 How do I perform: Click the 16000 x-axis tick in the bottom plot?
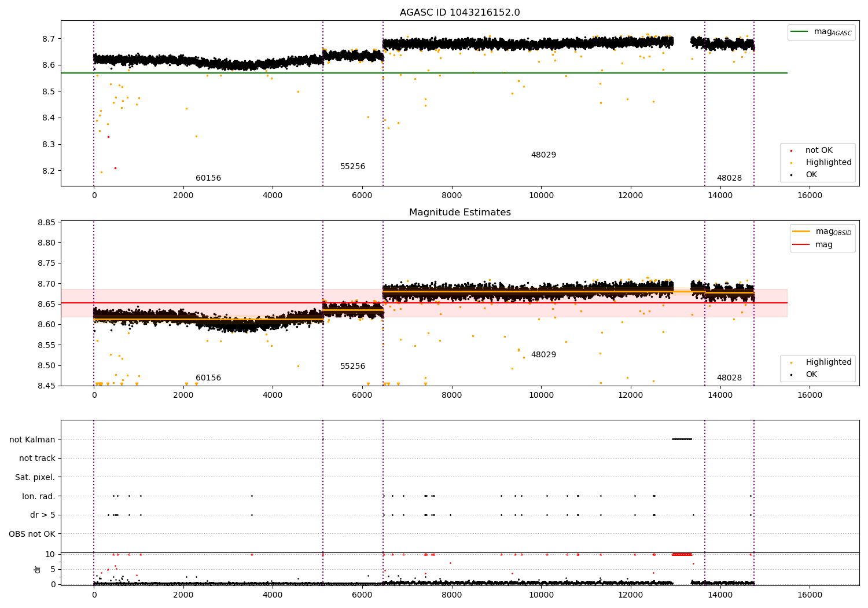810,595
